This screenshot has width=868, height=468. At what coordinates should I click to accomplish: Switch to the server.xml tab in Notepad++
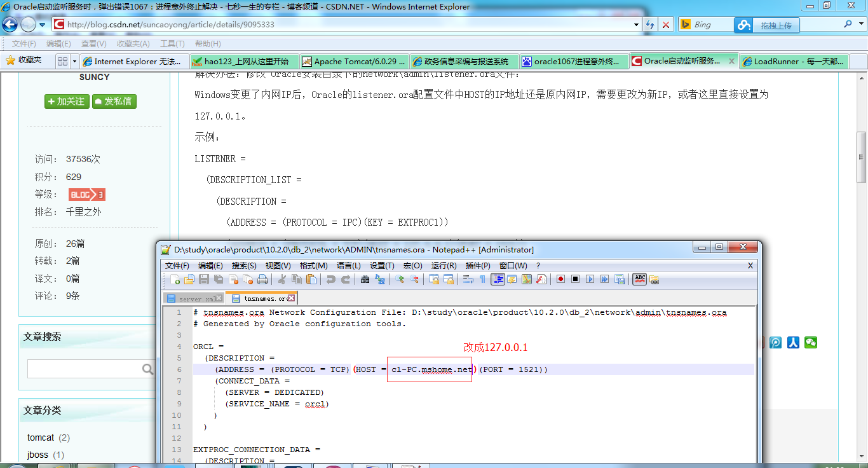tap(193, 298)
